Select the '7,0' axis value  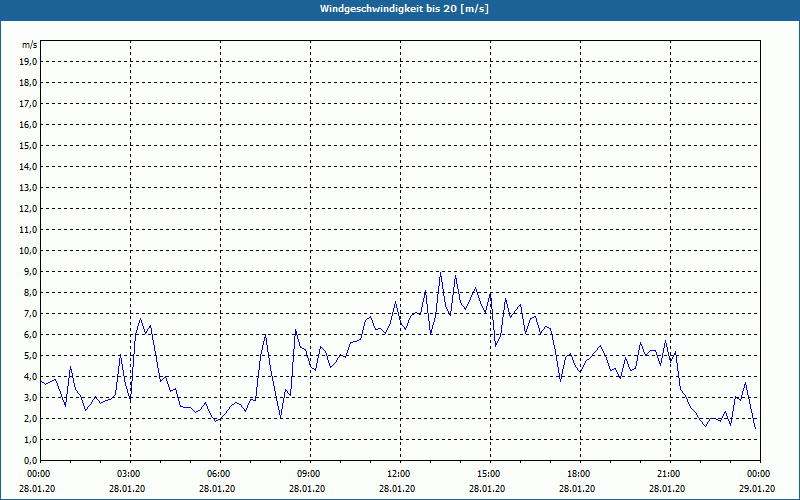(31, 313)
